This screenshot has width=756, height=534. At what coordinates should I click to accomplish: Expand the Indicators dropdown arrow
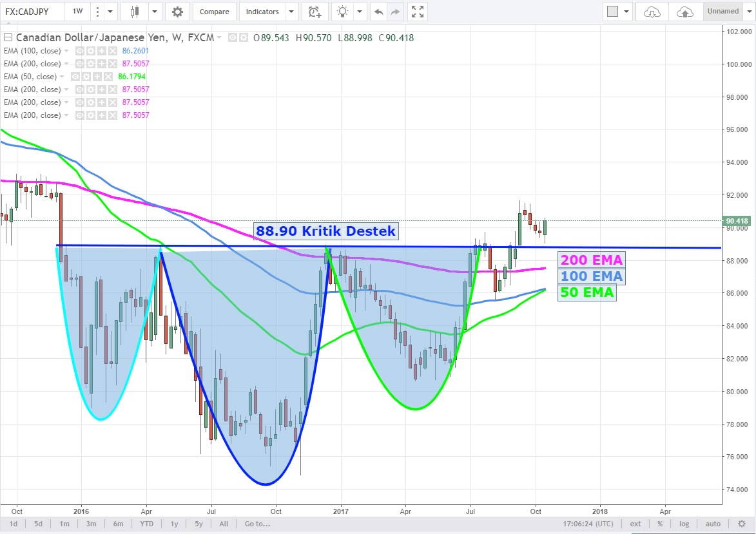coord(291,12)
